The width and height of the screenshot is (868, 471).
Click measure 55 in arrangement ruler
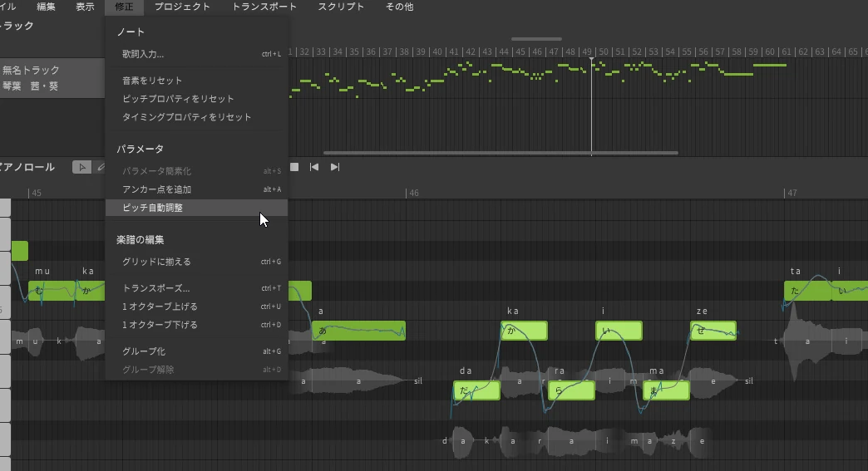pyautogui.click(x=687, y=52)
